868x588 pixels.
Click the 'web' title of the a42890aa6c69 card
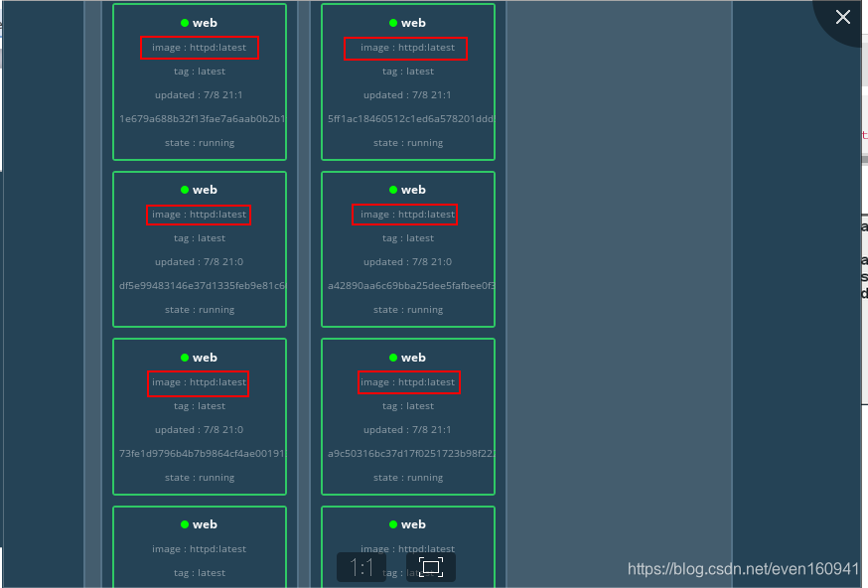tap(413, 190)
